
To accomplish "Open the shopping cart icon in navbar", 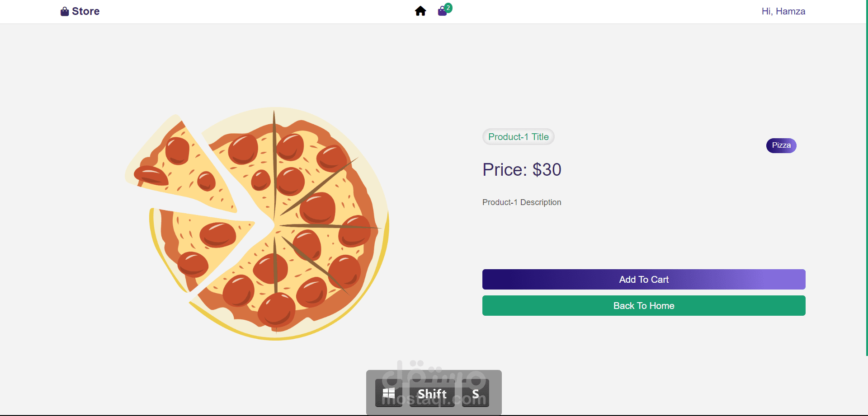I will pos(442,12).
